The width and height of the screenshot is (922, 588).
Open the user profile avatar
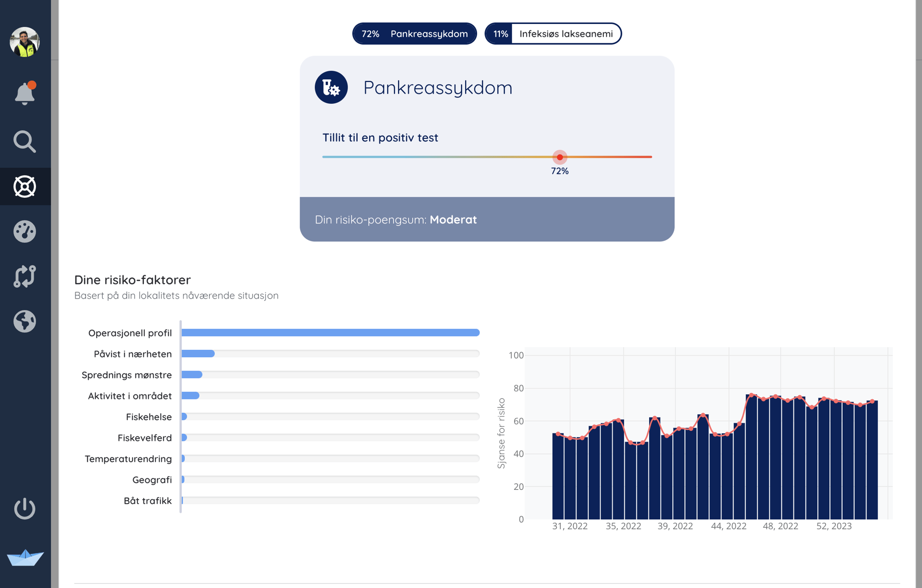25,42
